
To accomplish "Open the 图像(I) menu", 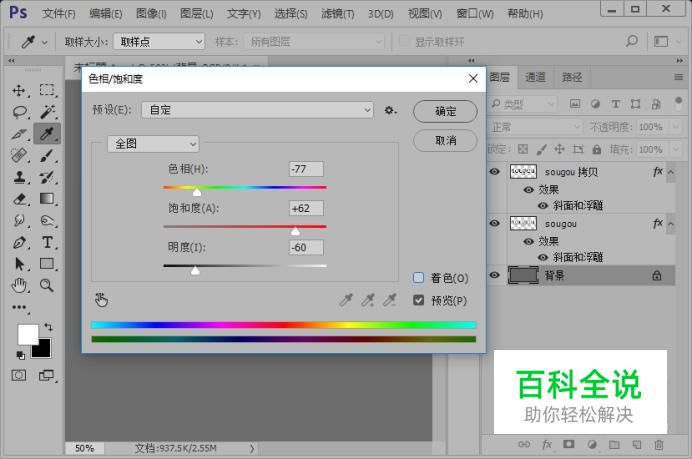I will [151, 14].
